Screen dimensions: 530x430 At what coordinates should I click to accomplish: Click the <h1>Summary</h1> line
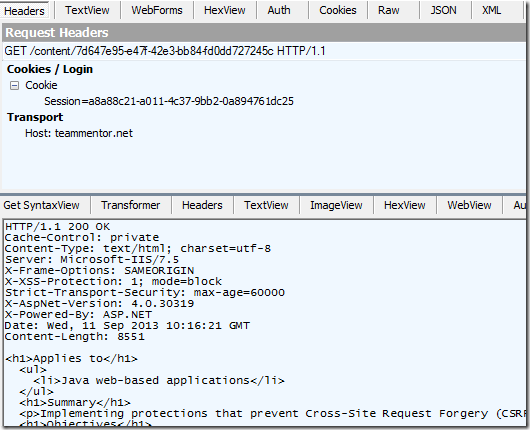(x=75, y=403)
